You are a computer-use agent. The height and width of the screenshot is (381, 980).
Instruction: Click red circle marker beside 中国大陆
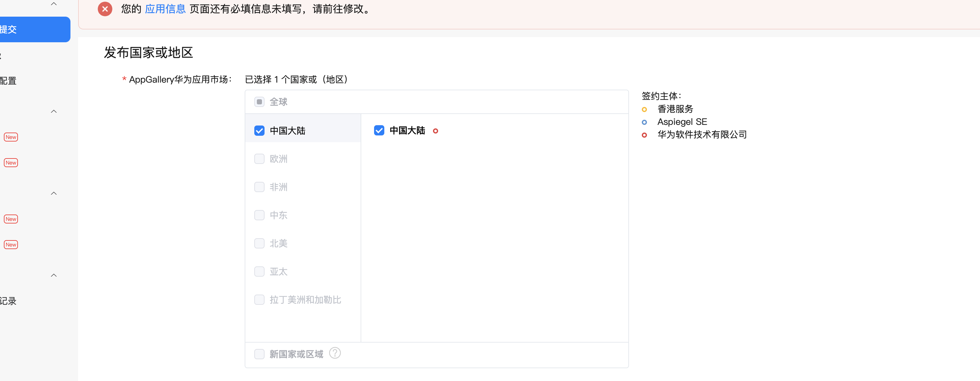(436, 131)
